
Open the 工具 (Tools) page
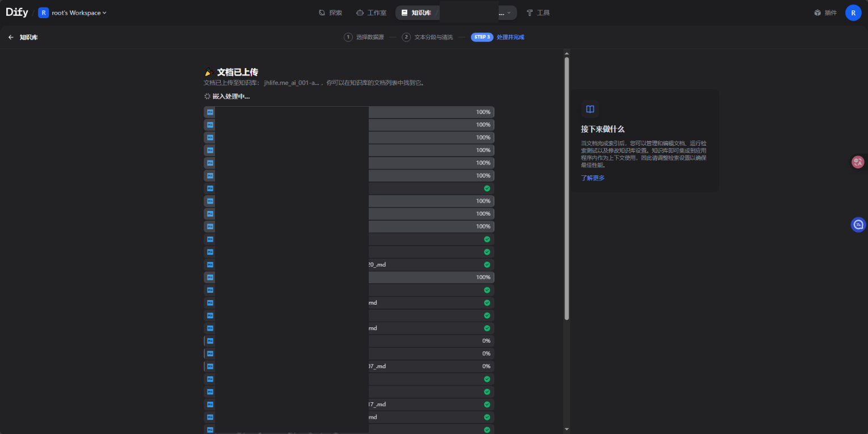pyautogui.click(x=538, y=12)
